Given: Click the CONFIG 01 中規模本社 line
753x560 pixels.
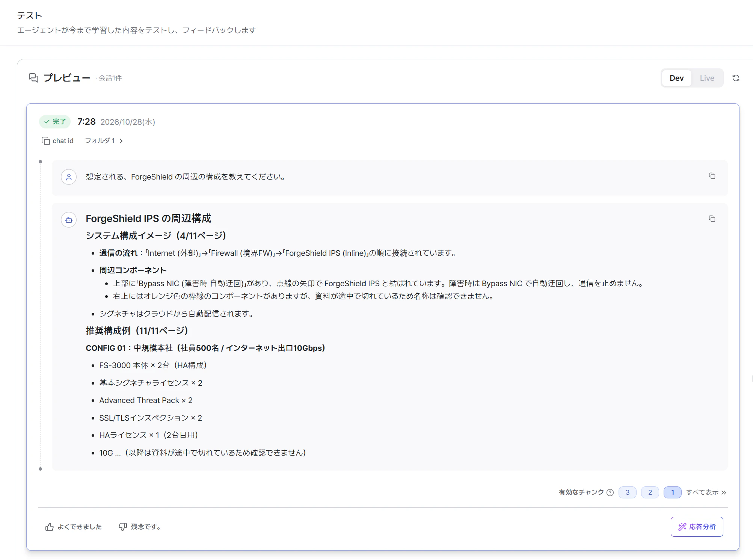Looking at the screenshot, I should coord(205,348).
